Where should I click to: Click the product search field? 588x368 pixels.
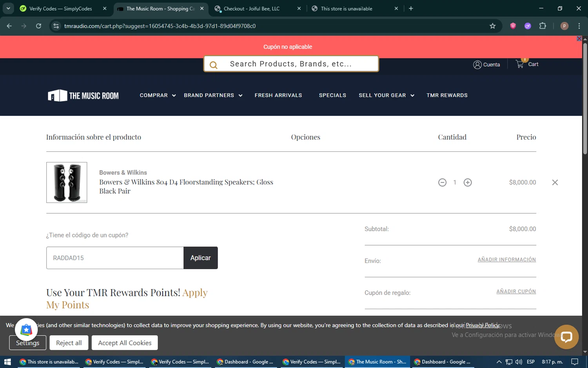(291, 64)
